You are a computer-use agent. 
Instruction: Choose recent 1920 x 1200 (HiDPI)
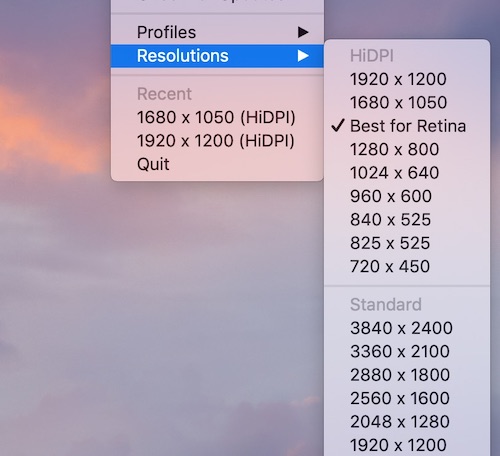[x=217, y=141]
